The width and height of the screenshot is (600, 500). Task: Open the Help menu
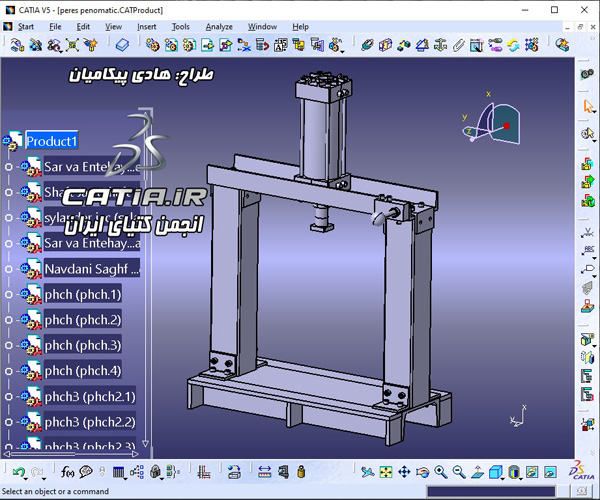click(300, 27)
